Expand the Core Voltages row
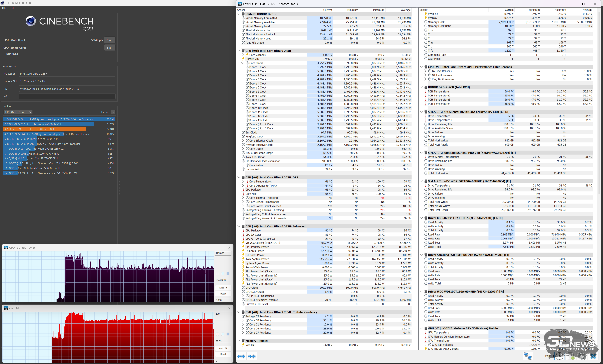This screenshot has height=364, width=603. (243, 55)
